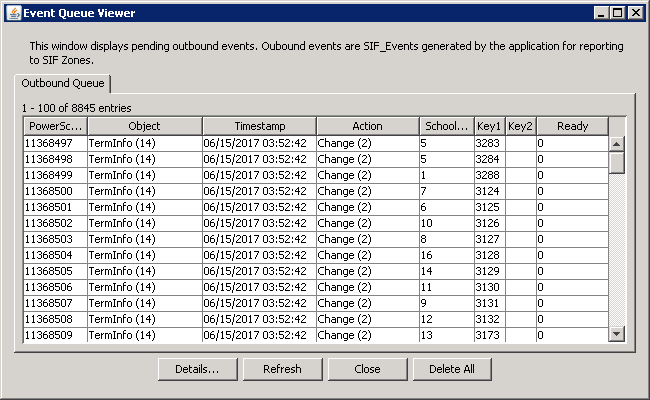This screenshot has width=650, height=400.
Task: Minimize the Event Queue Viewer window
Action: pos(601,13)
